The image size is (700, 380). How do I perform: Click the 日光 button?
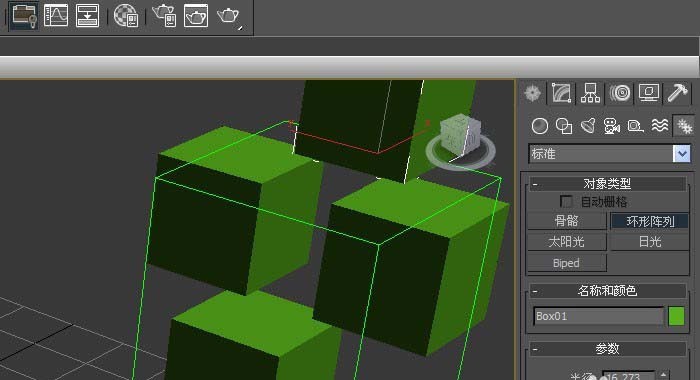coord(649,242)
